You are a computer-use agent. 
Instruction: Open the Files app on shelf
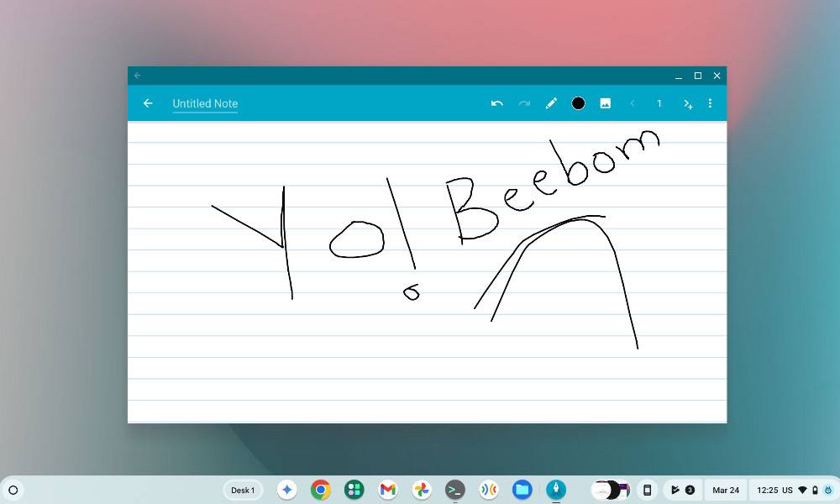coord(522,490)
